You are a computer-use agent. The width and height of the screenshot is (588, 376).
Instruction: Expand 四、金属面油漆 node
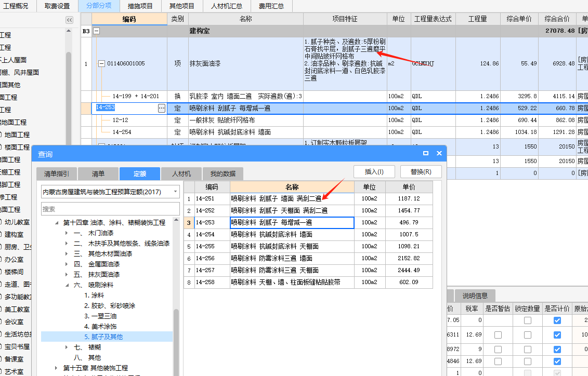67,264
